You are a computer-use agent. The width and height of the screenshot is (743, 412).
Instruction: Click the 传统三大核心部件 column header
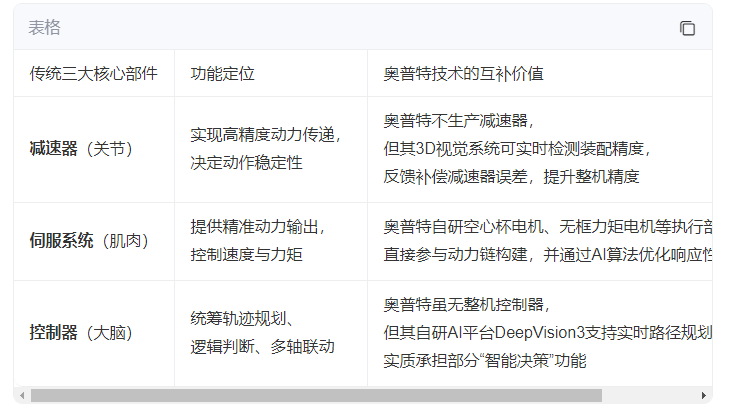click(x=93, y=73)
